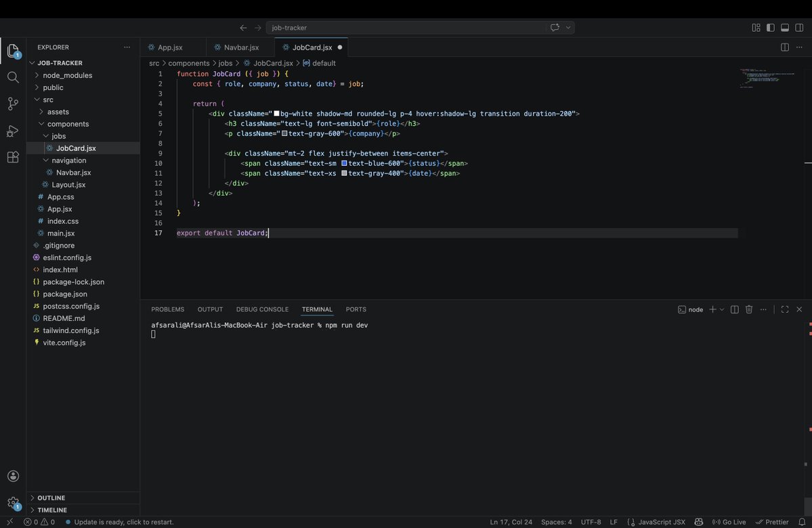This screenshot has width=812, height=528.
Task: Maximize the terminal panel
Action: (785, 309)
